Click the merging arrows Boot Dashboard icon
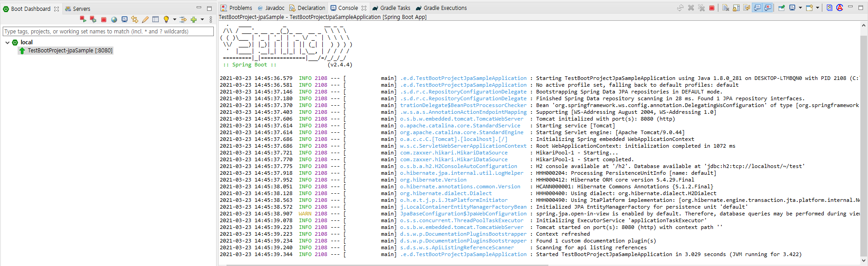 (x=183, y=19)
